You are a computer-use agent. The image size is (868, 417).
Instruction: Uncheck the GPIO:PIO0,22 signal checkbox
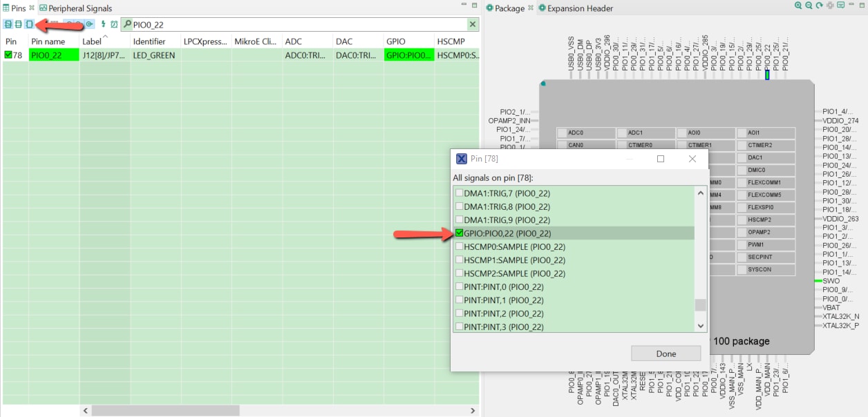click(x=460, y=233)
